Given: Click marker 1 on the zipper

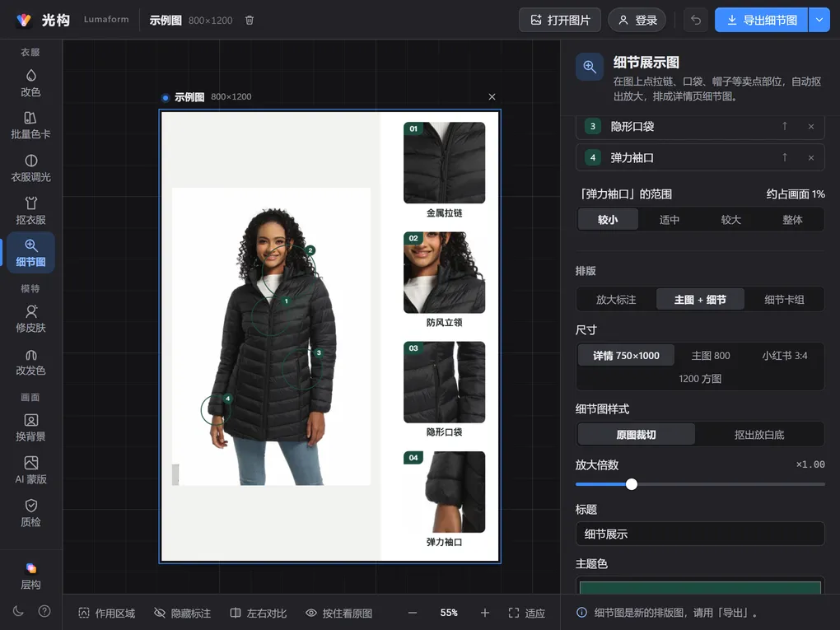Looking at the screenshot, I should point(286,301).
